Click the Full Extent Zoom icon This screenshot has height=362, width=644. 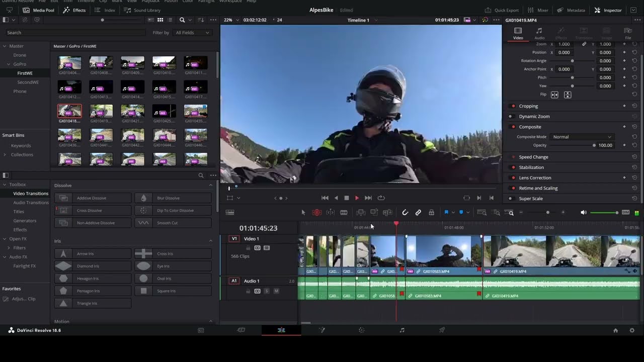481,213
